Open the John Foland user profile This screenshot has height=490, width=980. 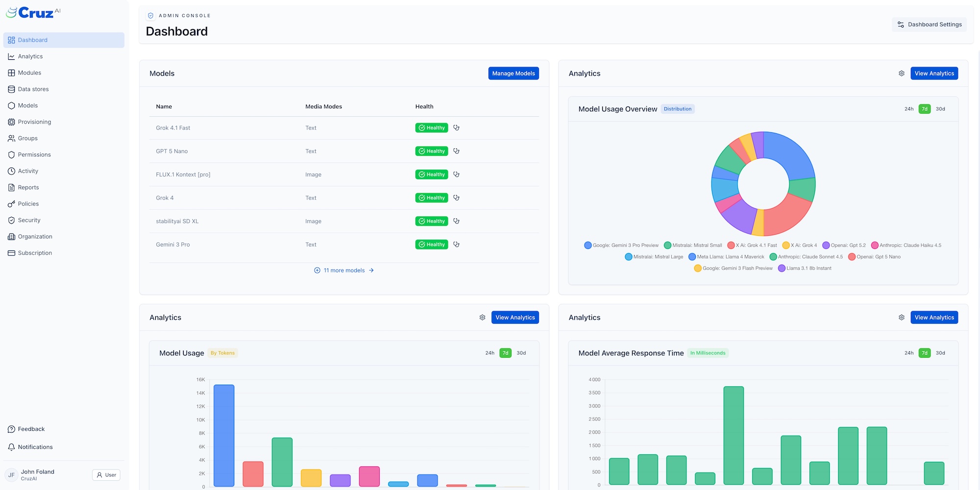tap(38, 471)
